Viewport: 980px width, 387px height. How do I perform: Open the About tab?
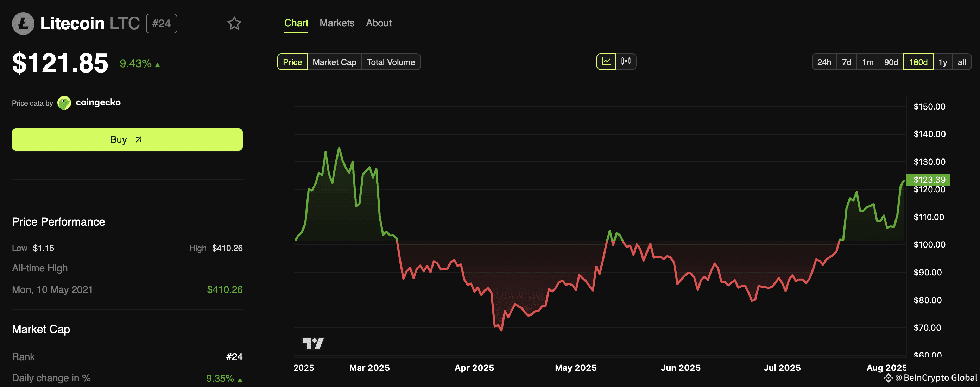(379, 23)
